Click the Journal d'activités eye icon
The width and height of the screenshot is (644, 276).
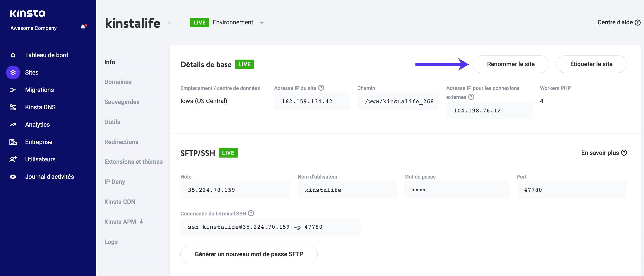pyautogui.click(x=13, y=177)
